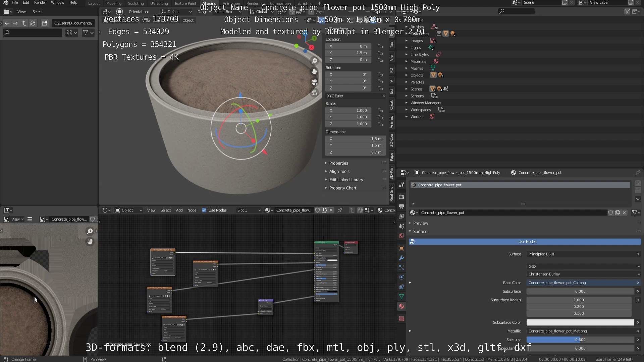Open the View Layer properties tab
Viewport: 644px width, 362px height.
401,217
